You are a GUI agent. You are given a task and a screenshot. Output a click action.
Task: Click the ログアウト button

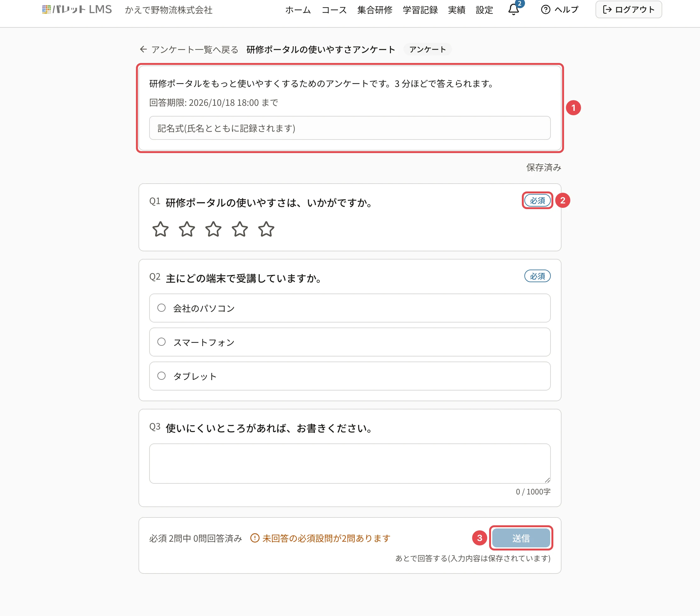629,9
